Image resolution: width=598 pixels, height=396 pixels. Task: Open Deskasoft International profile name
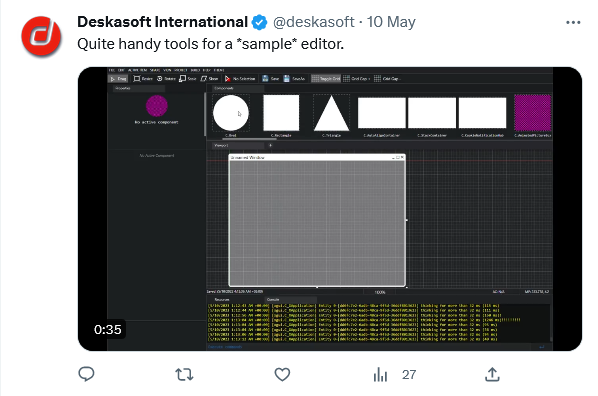[162, 22]
